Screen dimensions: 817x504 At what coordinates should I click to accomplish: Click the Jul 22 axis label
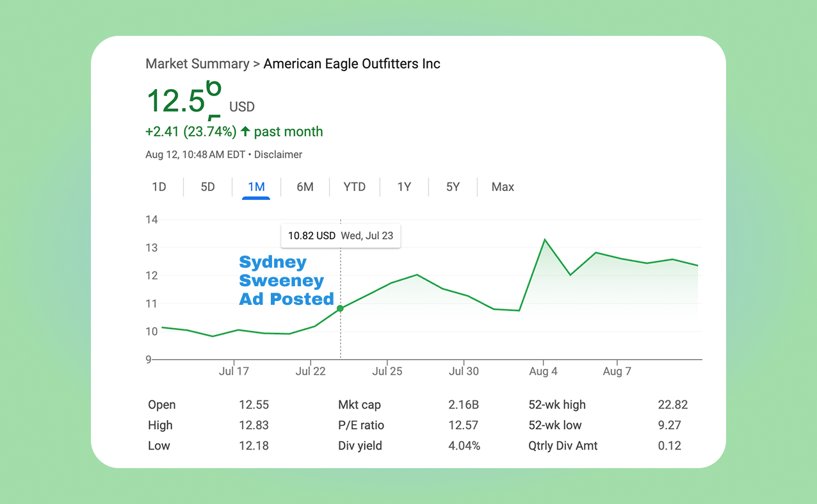[311, 371]
